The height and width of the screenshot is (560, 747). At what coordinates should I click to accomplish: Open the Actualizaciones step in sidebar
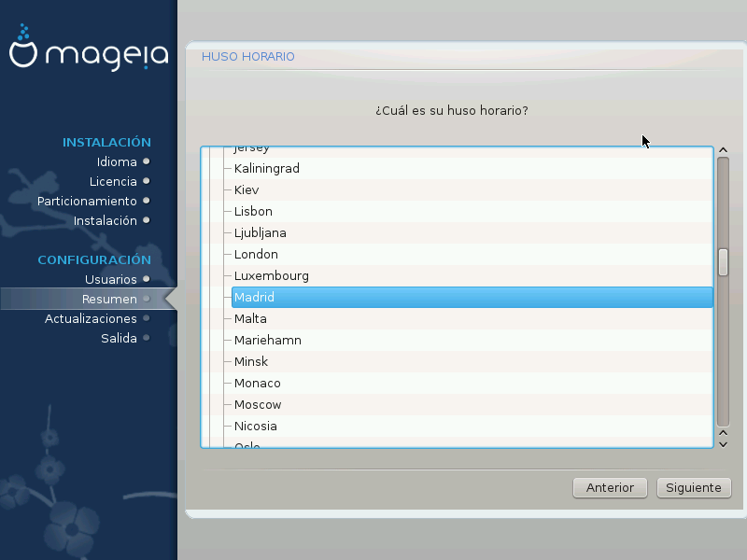(x=91, y=318)
